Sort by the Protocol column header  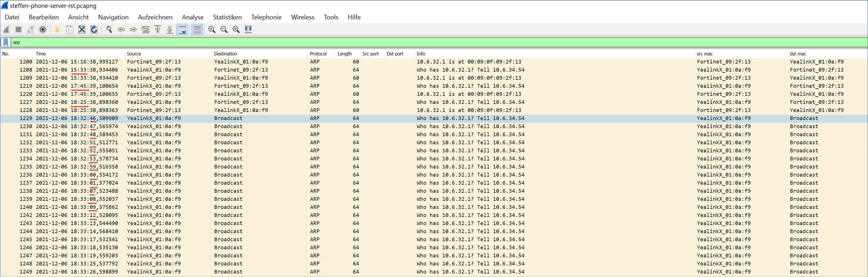click(x=322, y=54)
